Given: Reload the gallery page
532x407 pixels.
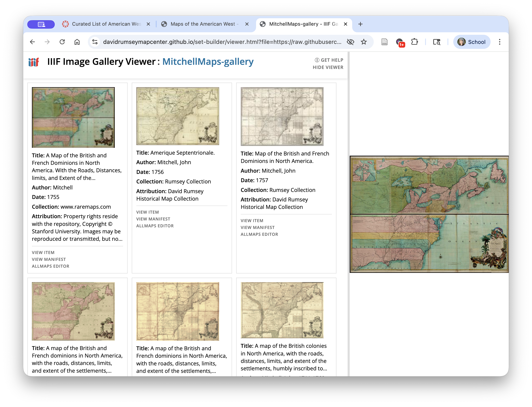Looking at the screenshot, I should click(62, 42).
